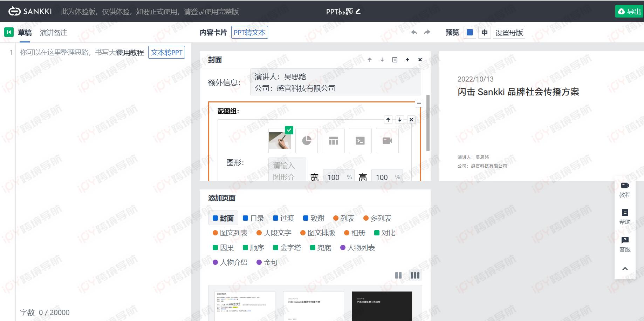
Task: Move 封面 card up
Action: point(370,60)
